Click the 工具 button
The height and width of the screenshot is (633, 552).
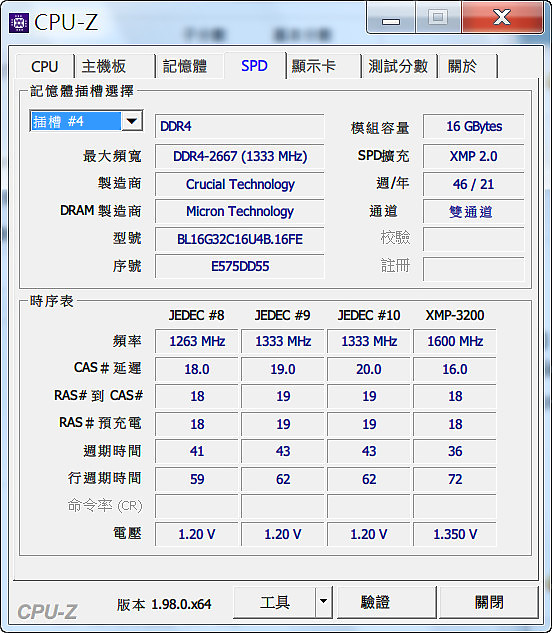(275, 602)
